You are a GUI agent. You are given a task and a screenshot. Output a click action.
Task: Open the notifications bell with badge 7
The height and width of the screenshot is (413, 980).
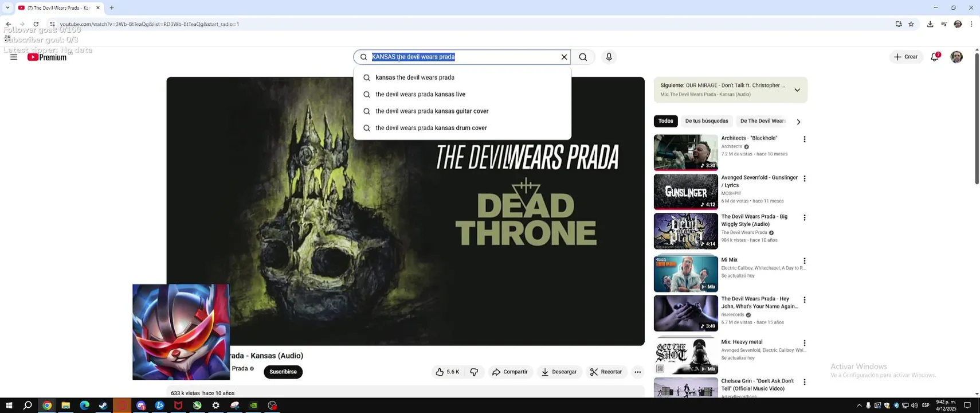coord(935,57)
